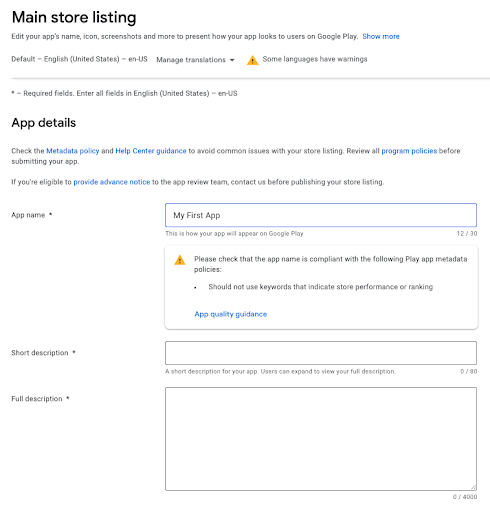Click the languages warning triangle icon

[x=252, y=60]
